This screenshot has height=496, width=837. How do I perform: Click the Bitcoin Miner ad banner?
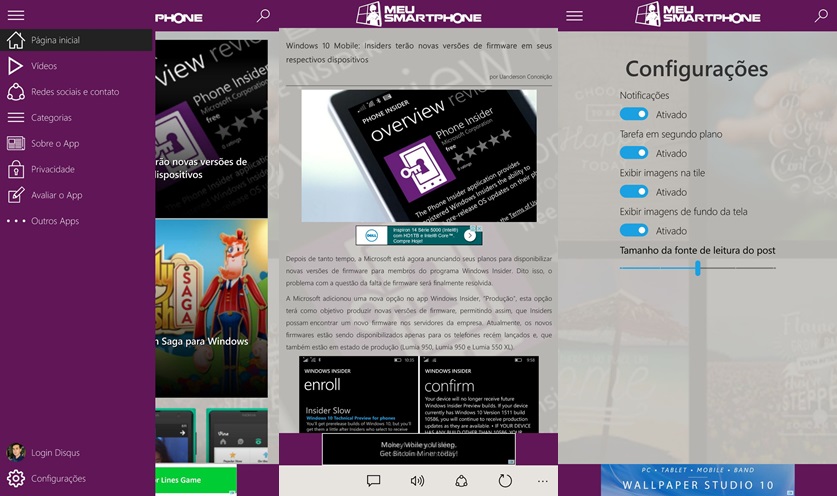419,449
